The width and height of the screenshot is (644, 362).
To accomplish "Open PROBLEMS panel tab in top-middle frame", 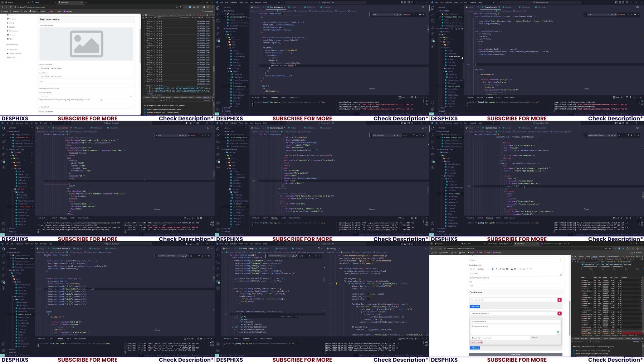I will [256, 97].
